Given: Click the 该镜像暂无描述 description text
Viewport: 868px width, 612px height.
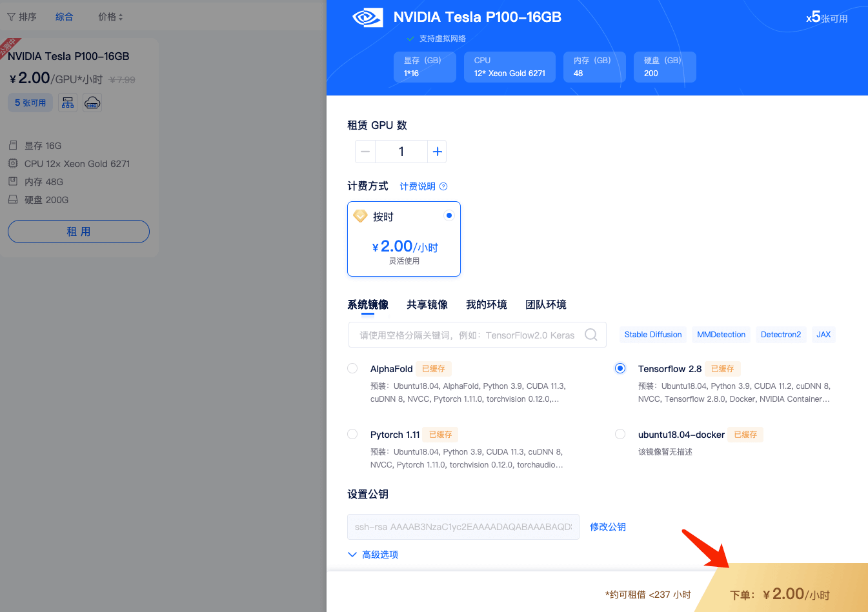Looking at the screenshot, I should [x=665, y=452].
